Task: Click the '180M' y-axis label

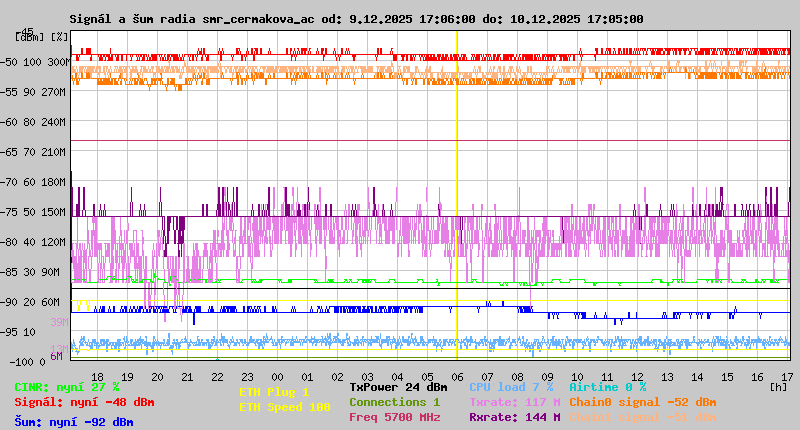Action: [x=56, y=182]
